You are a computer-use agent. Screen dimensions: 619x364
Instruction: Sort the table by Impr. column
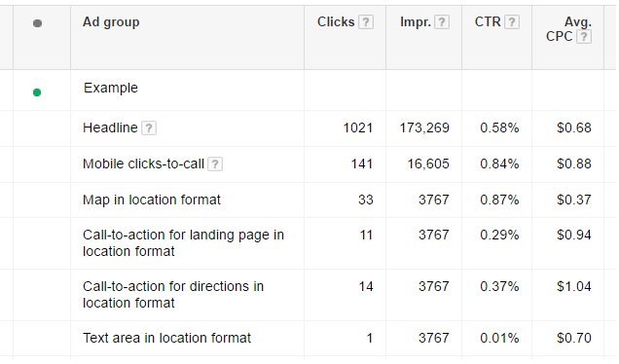416,22
